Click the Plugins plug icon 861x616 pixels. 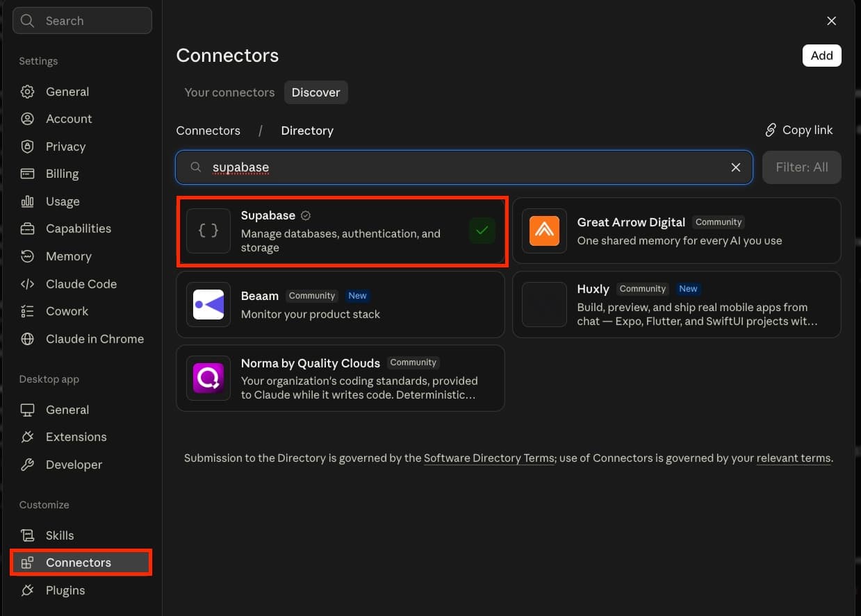pyautogui.click(x=27, y=590)
